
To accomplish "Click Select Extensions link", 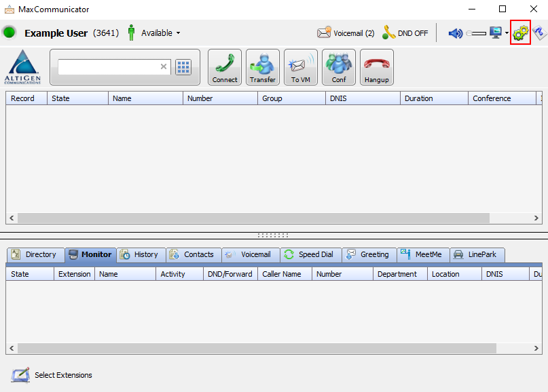I will [x=62, y=375].
